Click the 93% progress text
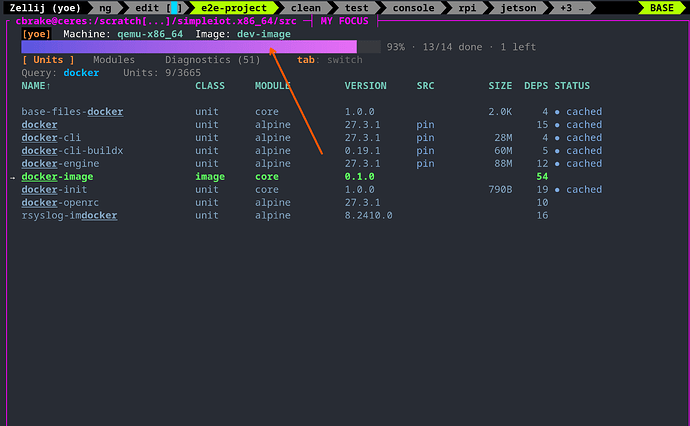Screen dimensions: 690x426 (396, 47)
